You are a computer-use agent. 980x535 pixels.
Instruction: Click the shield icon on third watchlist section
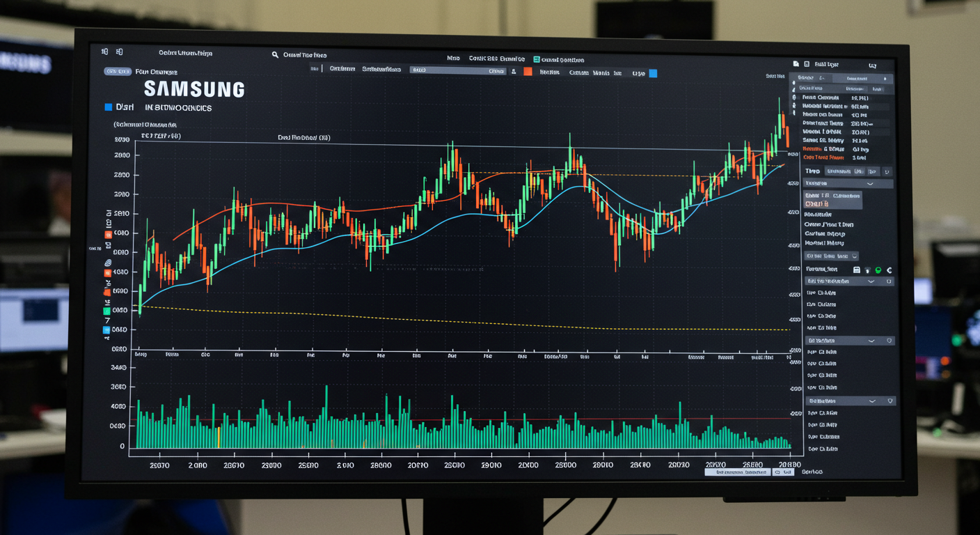[x=890, y=401]
